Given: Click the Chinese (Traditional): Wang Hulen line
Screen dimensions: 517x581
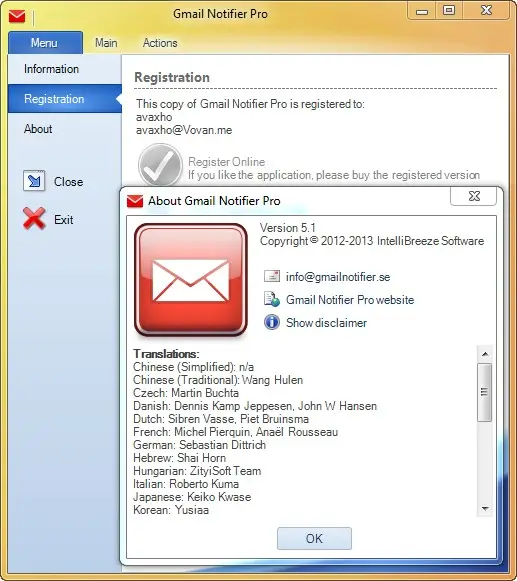Looking at the screenshot, I should tap(218, 380).
